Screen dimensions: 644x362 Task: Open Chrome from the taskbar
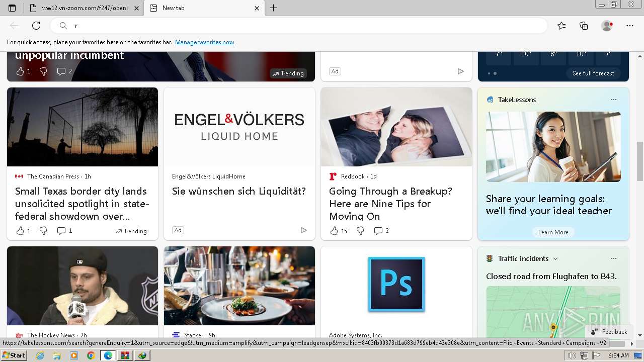point(91,355)
